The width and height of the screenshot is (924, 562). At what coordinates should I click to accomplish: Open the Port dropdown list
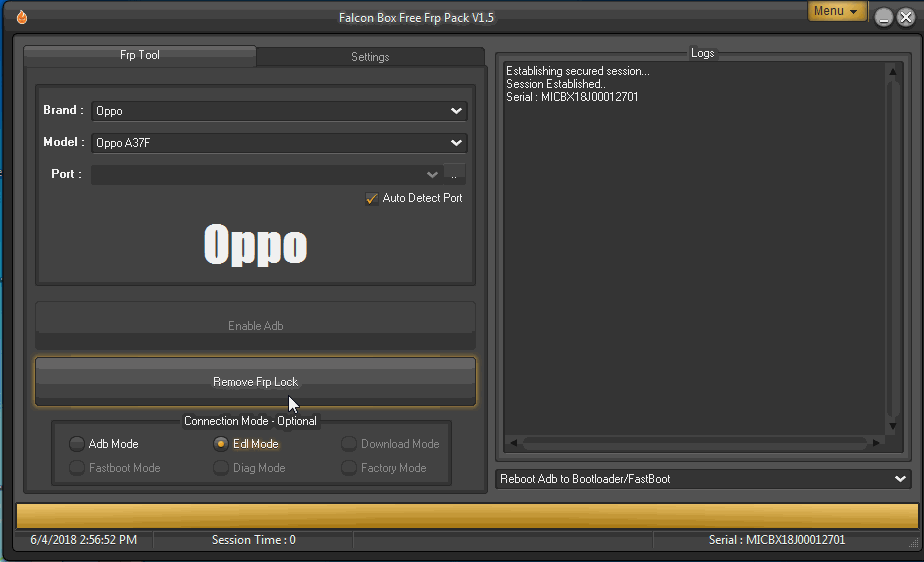[x=266, y=174]
